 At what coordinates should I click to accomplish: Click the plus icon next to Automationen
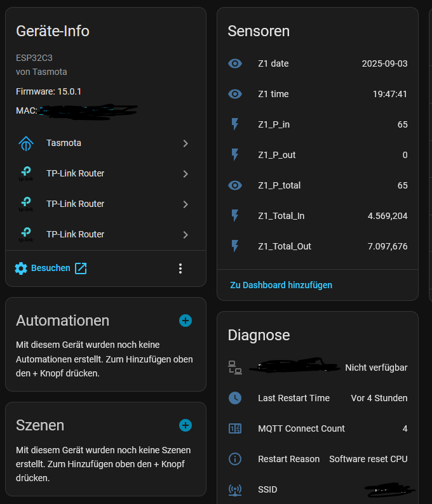tap(186, 321)
